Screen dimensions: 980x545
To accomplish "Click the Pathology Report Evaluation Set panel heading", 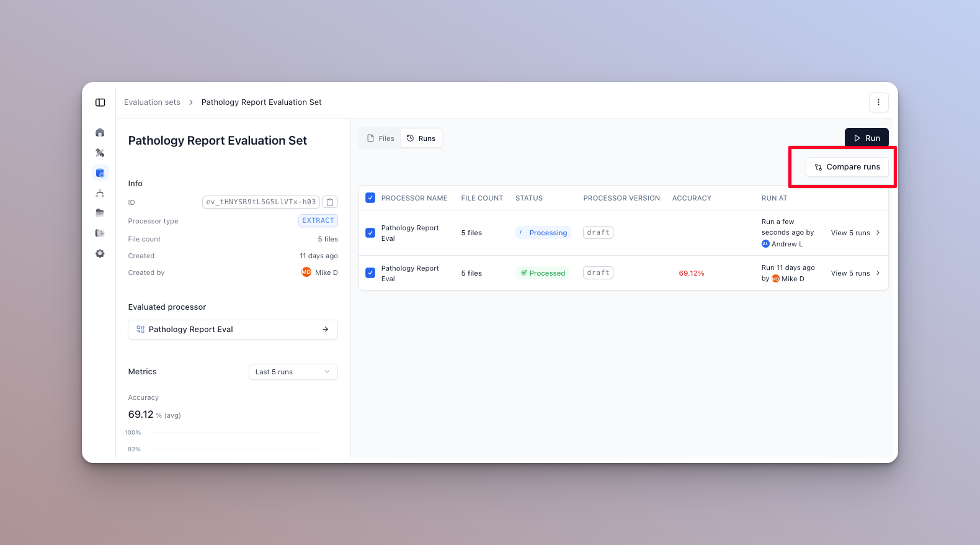I will [x=218, y=141].
